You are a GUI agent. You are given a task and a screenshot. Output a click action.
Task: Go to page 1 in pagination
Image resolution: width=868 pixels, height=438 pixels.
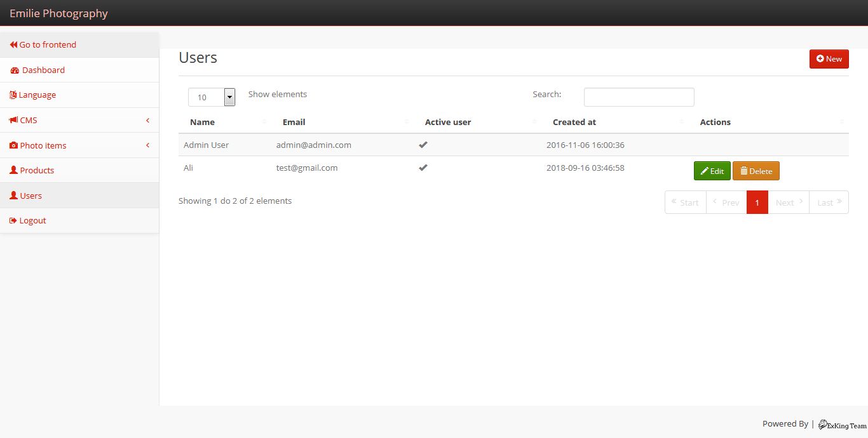point(757,202)
